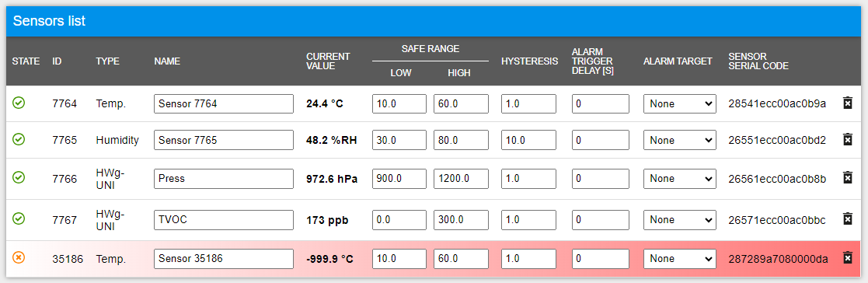
Task: Select current value 48.2 %RH
Action: coord(332,141)
